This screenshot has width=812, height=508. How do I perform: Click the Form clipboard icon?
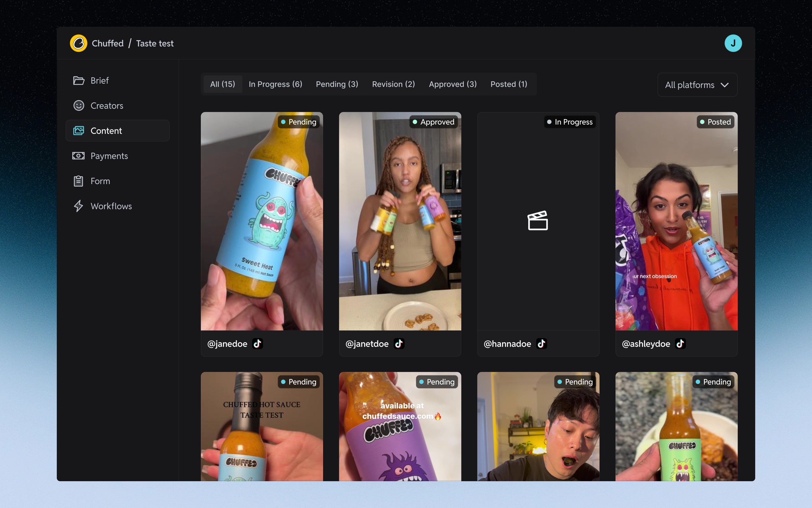point(78,181)
